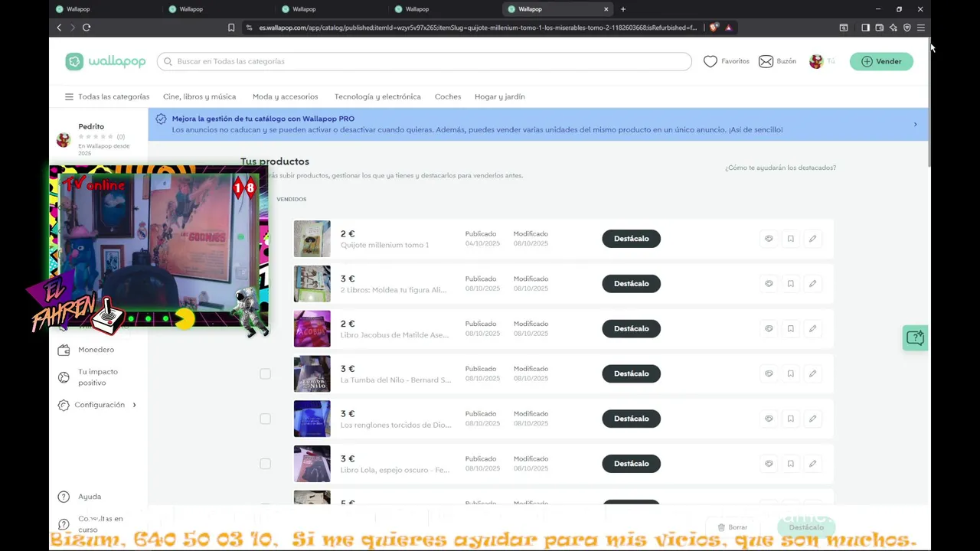This screenshot has height=551, width=980.
Task: Click pencil edit icon on La Tumba del Nilo row
Action: click(x=812, y=373)
